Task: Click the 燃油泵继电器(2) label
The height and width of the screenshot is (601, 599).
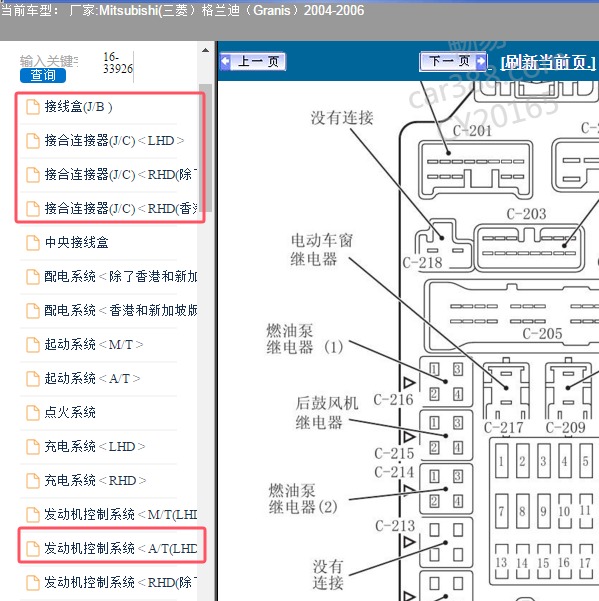Action: point(303,499)
